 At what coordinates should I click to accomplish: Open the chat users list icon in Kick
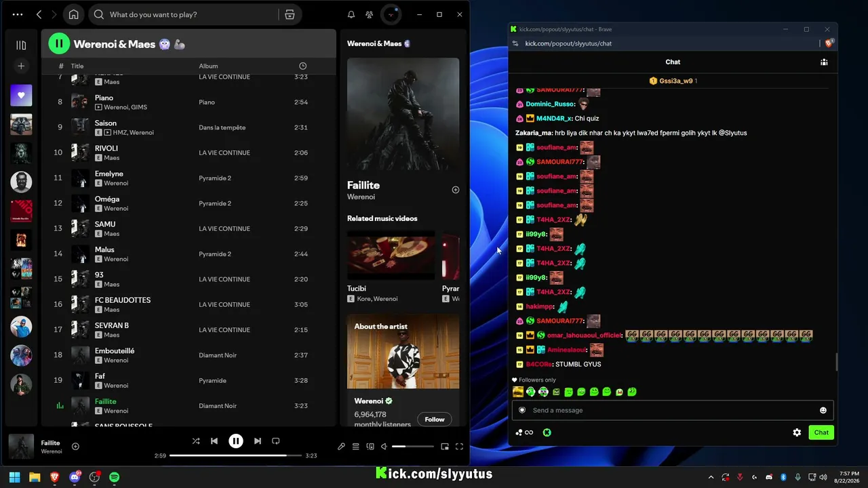[x=824, y=62]
